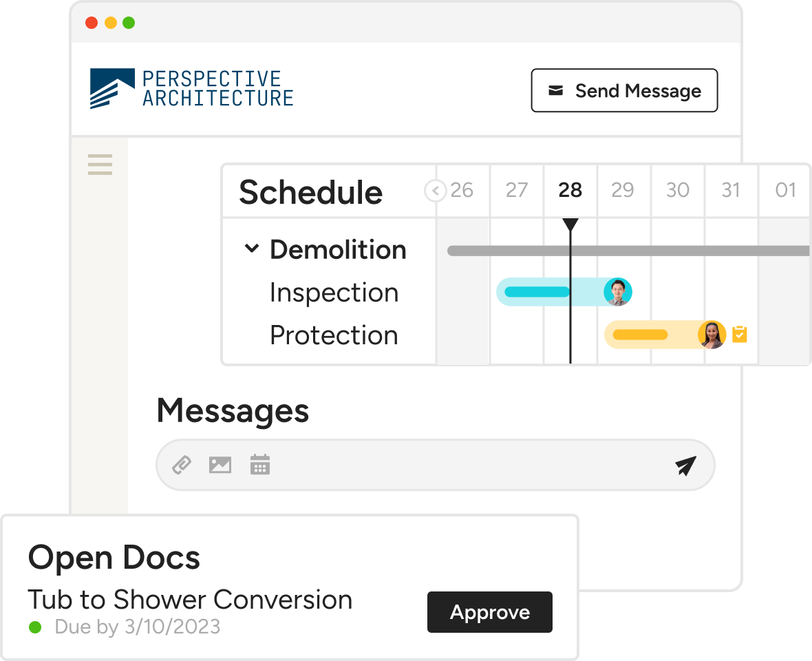The image size is (812, 661).
Task: Send message with paper plane icon
Action: coord(685,466)
